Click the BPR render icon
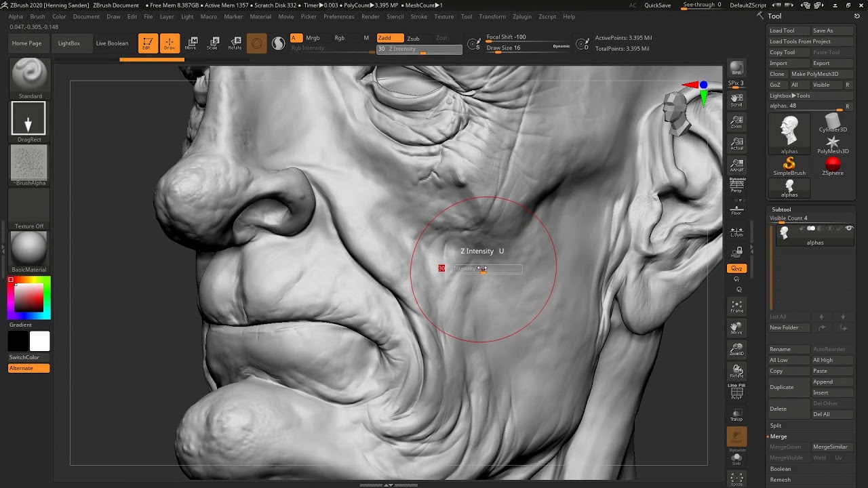The image size is (868, 488). pyautogui.click(x=736, y=69)
